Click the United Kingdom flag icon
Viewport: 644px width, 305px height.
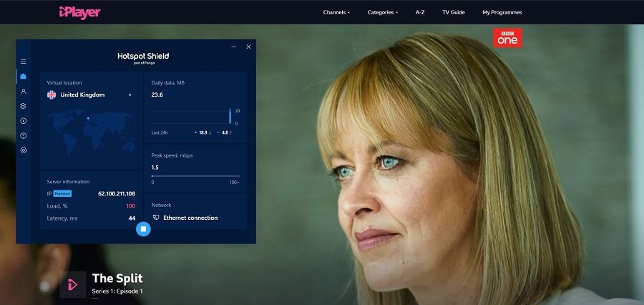tap(52, 95)
